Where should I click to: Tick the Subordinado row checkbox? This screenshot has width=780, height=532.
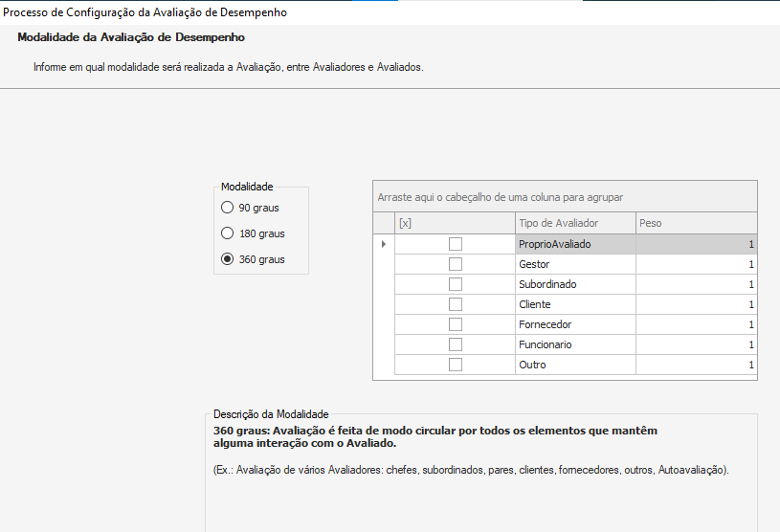tap(456, 284)
